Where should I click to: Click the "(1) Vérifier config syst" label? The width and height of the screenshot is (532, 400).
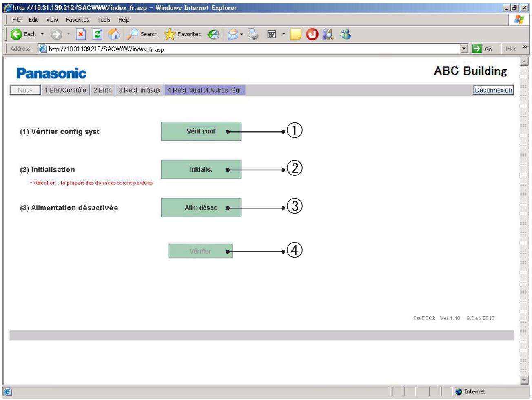tap(60, 131)
